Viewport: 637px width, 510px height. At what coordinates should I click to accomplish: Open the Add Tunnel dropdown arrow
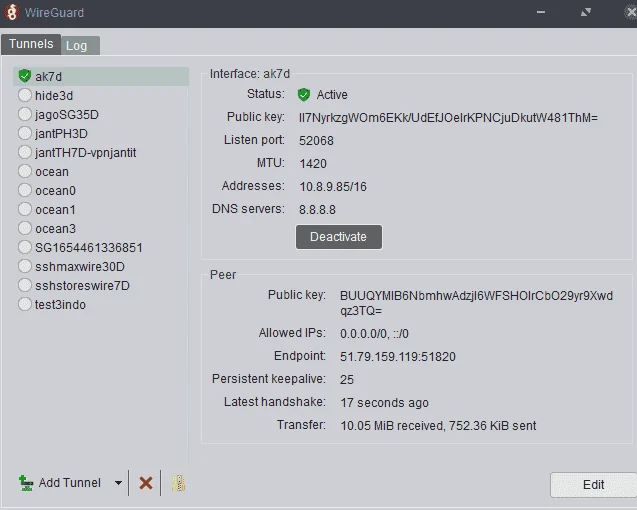pos(118,483)
